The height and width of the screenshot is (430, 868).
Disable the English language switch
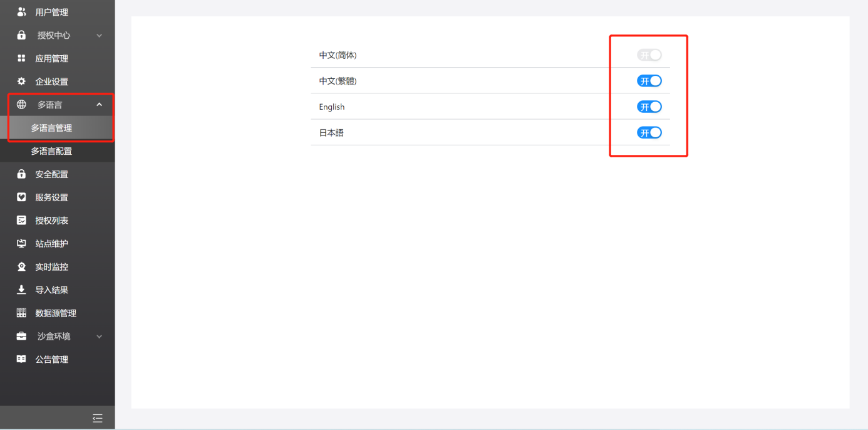point(649,107)
